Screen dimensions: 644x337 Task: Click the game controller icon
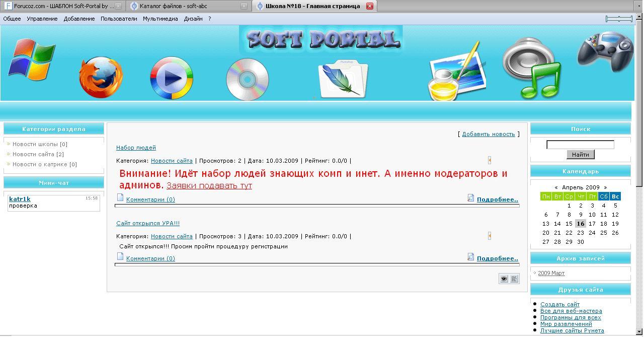605,51
